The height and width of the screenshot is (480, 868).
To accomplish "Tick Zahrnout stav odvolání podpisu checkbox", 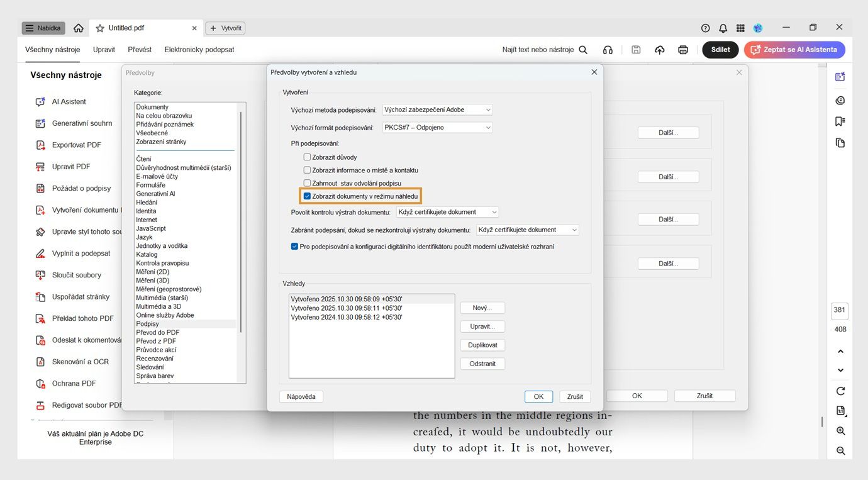I will coord(307,183).
